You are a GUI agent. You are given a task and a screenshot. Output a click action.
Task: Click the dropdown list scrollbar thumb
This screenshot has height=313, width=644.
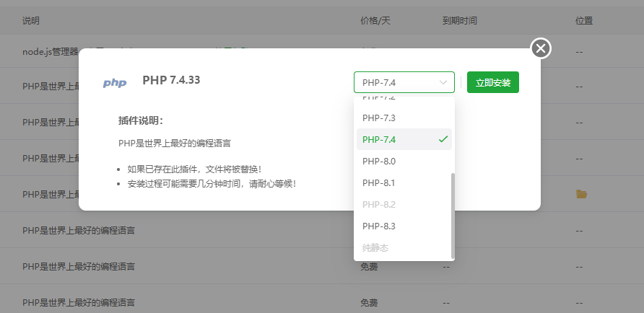point(453,216)
